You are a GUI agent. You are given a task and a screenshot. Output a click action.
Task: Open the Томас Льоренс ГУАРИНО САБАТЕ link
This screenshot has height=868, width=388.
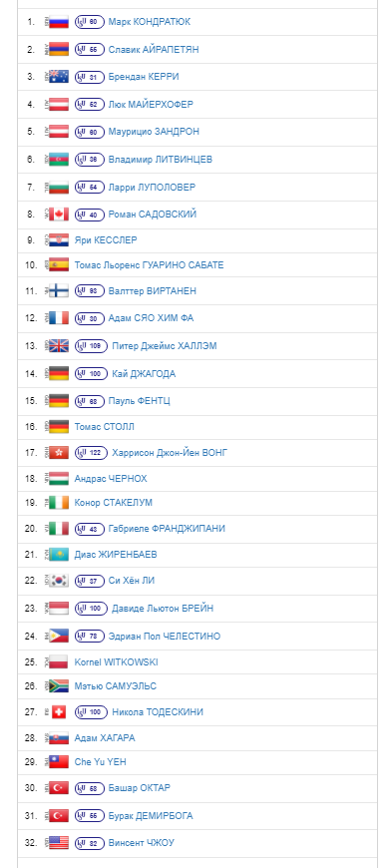[x=149, y=265]
